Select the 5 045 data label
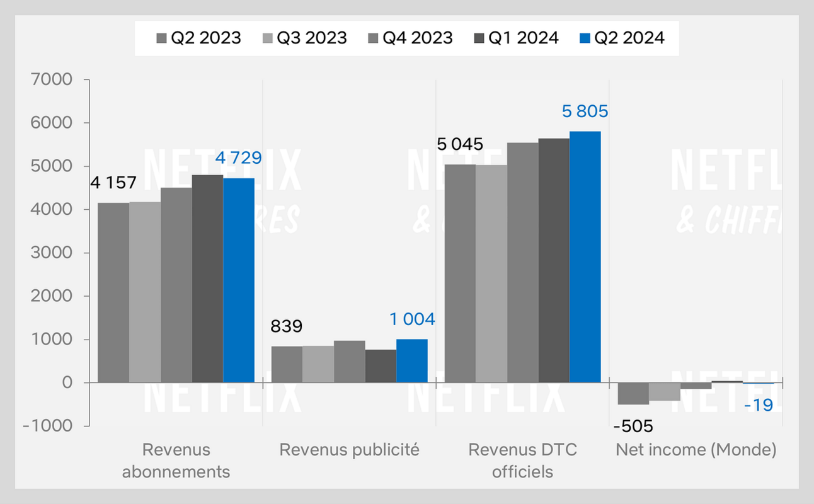The image size is (814, 504). (x=460, y=145)
